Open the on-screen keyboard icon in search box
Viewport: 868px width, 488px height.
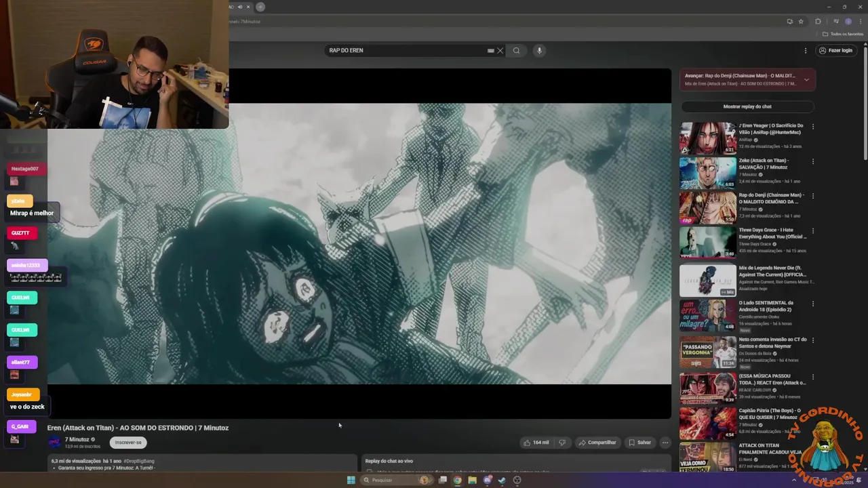coord(490,50)
